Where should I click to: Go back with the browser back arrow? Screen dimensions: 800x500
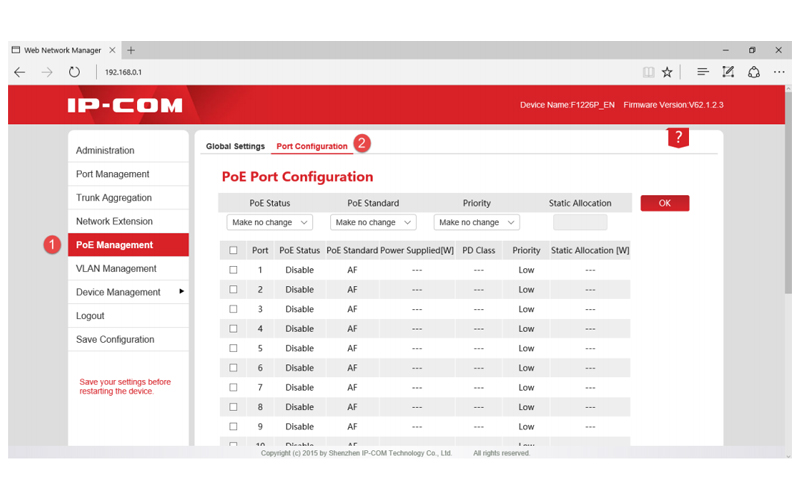[20, 72]
